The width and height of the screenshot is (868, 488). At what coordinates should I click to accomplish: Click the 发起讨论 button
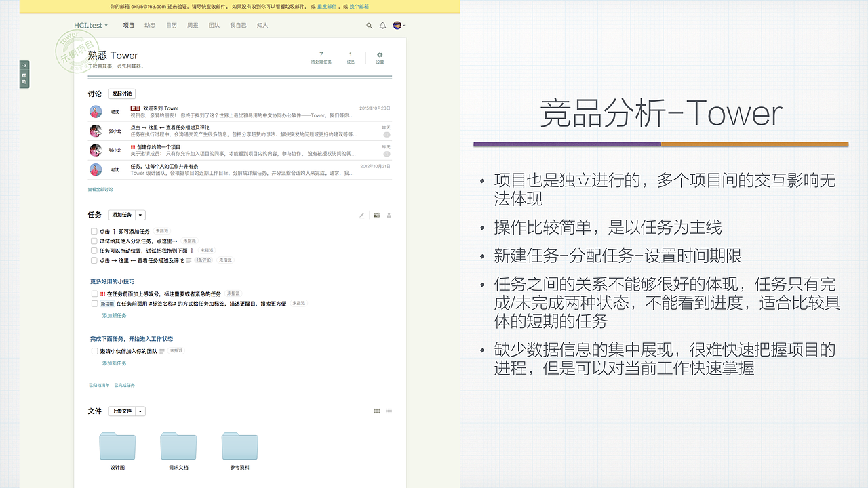(x=122, y=94)
